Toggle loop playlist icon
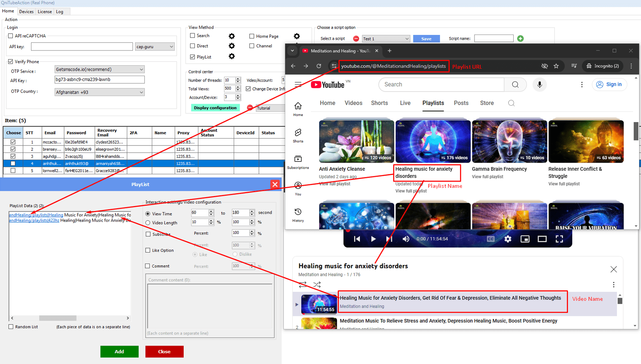641x364 pixels. (x=303, y=284)
